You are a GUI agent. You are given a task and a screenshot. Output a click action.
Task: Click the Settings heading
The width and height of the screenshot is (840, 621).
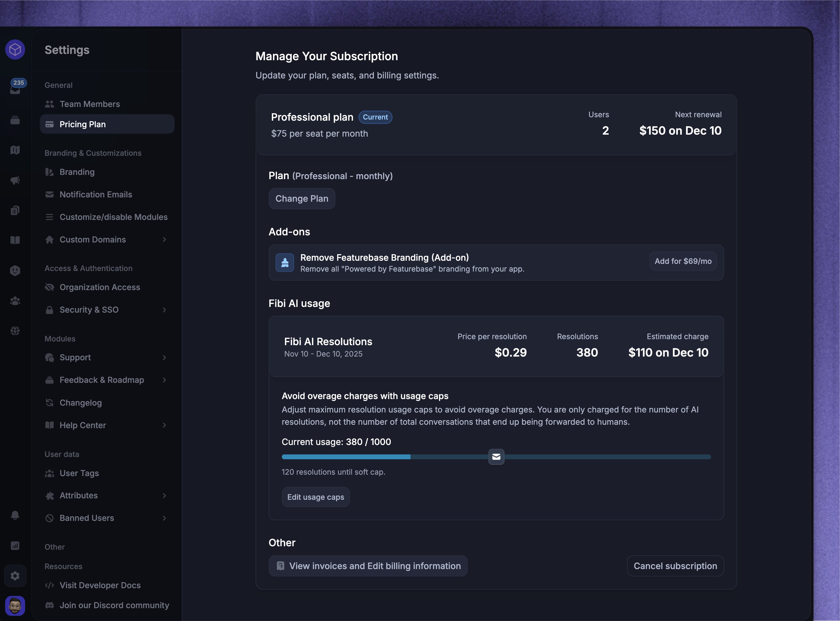click(67, 50)
